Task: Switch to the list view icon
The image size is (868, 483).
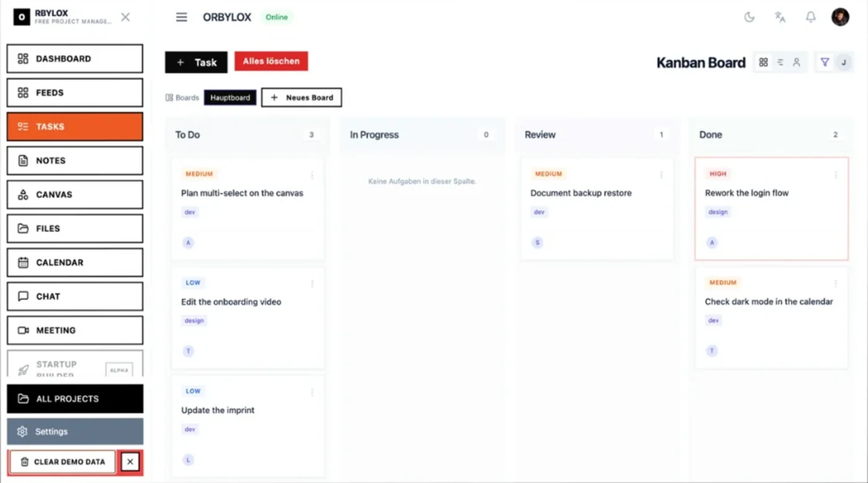Action: tap(780, 62)
